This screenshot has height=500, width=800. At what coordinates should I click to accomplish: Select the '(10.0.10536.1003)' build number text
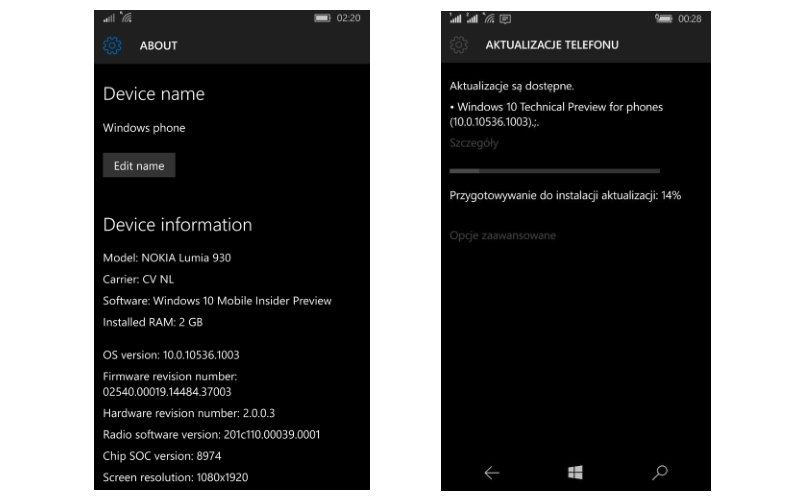(490, 122)
